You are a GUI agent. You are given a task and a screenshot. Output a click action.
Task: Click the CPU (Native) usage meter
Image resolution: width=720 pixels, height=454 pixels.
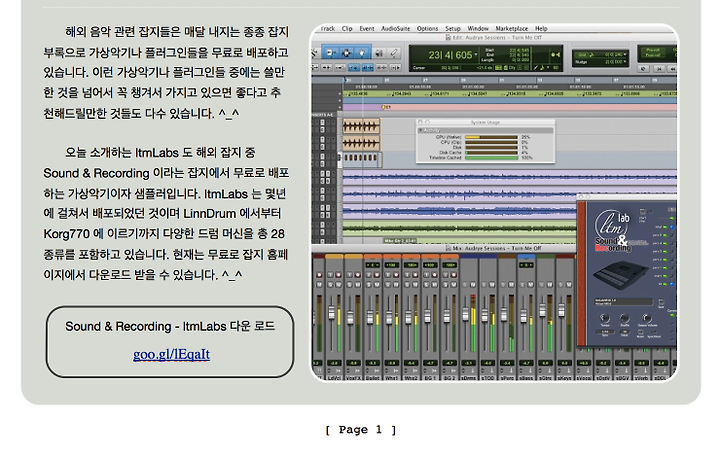[491, 137]
